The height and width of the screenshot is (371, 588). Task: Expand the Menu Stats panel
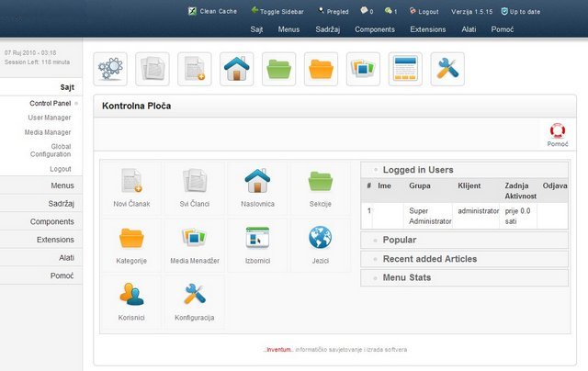[x=406, y=277]
